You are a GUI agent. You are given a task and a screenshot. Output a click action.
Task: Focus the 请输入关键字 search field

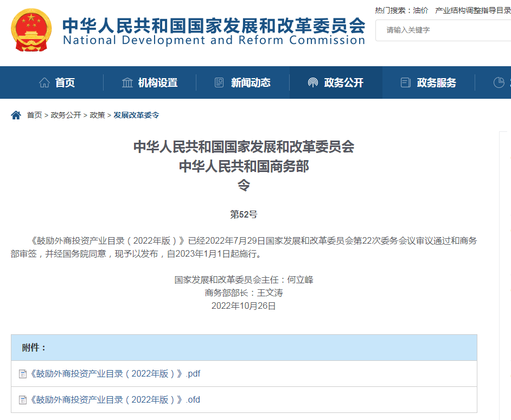click(x=443, y=30)
